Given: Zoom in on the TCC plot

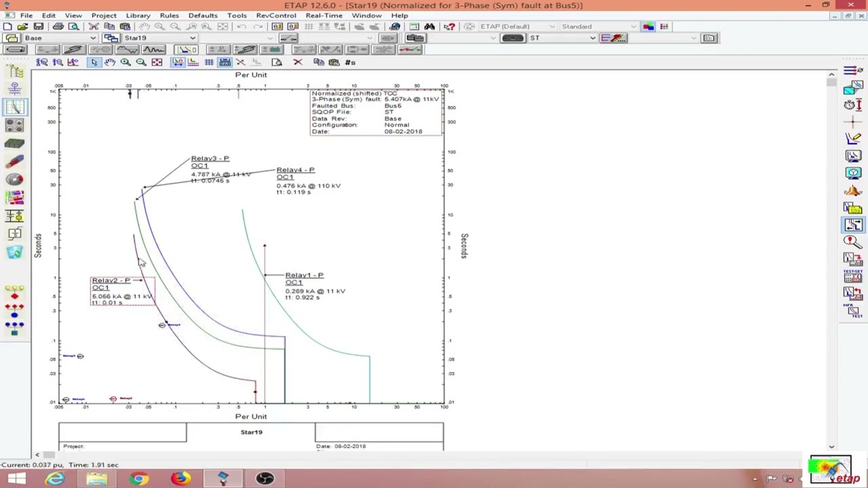Looking at the screenshot, I should [x=125, y=62].
